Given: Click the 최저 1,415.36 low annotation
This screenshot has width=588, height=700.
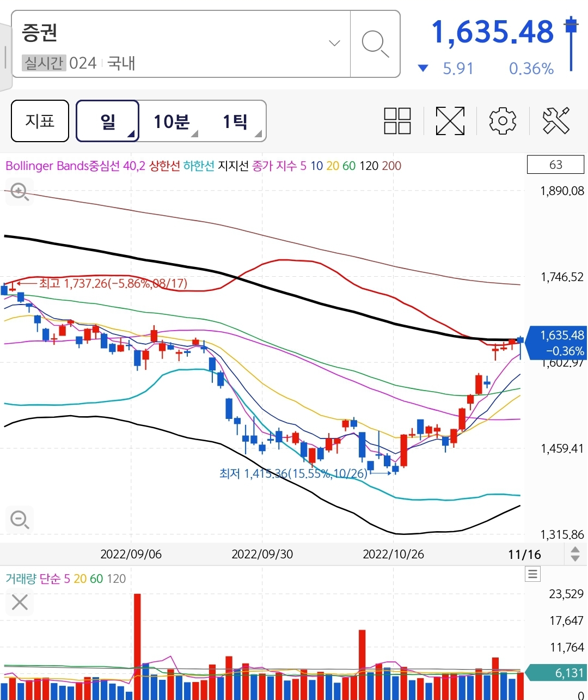Looking at the screenshot, I should (x=293, y=473).
